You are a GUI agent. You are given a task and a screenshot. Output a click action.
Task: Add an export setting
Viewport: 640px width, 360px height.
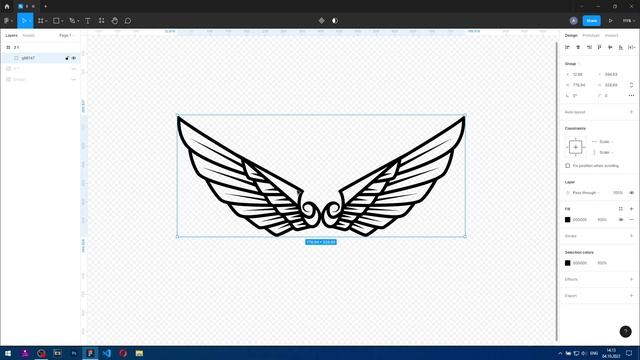[x=631, y=296]
